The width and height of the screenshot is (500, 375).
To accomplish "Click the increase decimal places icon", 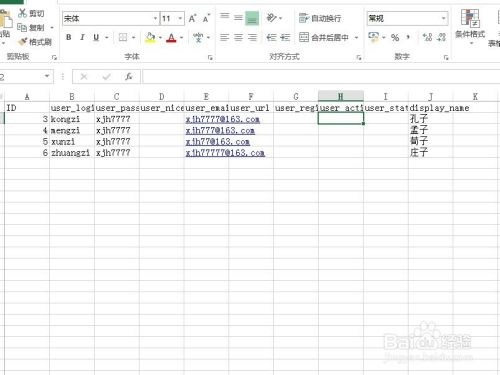I will pos(427,37).
